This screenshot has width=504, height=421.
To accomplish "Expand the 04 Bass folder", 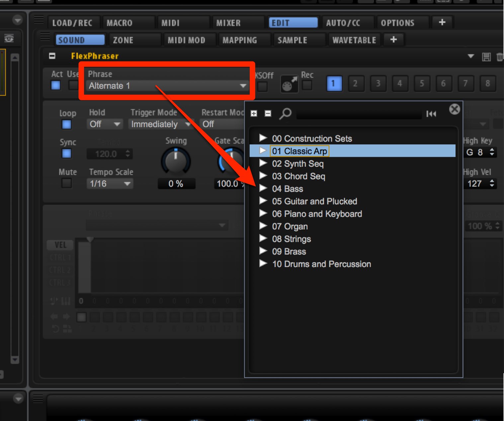I will click(x=263, y=188).
